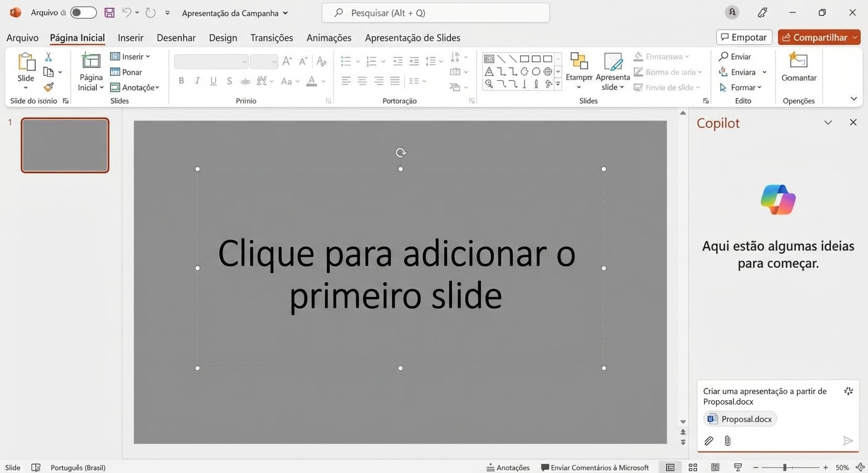The width and height of the screenshot is (868, 473).
Task: Increase the font size
Action: [x=285, y=61]
